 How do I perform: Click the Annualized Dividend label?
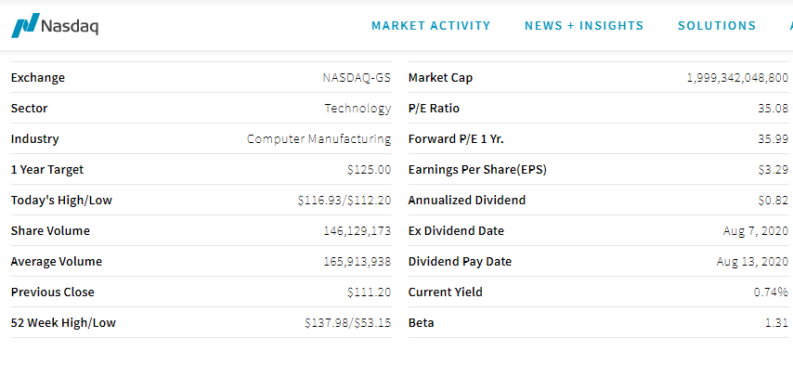tap(467, 200)
